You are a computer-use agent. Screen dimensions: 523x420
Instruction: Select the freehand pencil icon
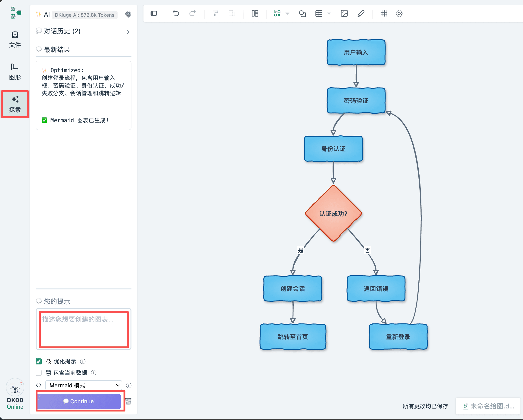[361, 14]
